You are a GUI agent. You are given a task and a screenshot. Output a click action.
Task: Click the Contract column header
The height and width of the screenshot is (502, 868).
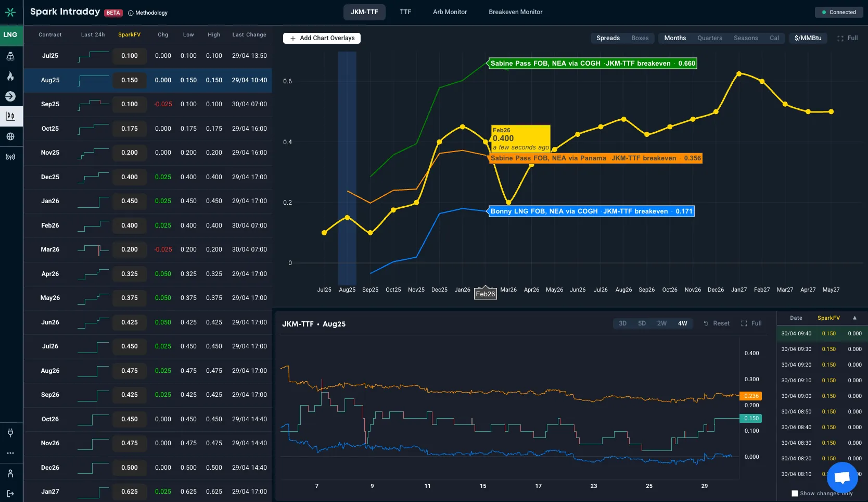(x=50, y=35)
